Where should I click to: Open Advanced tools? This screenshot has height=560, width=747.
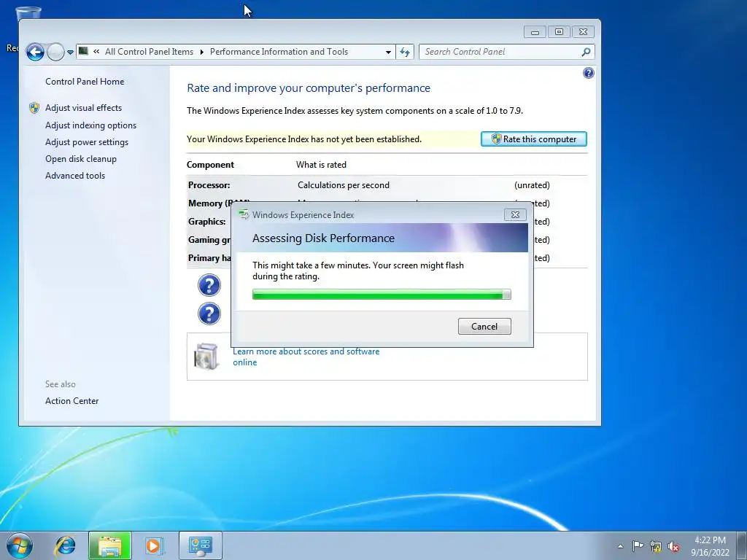[x=75, y=176]
